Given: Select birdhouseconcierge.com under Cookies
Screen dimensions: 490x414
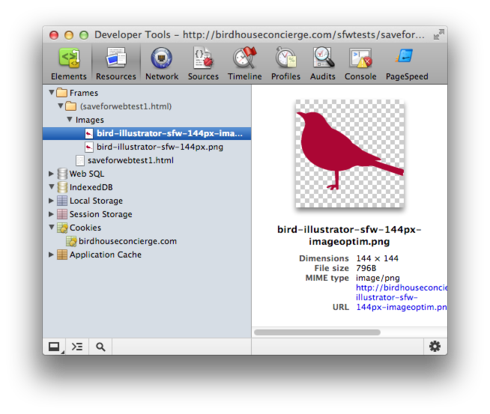Looking at the screenshot, I should [127, 241].
